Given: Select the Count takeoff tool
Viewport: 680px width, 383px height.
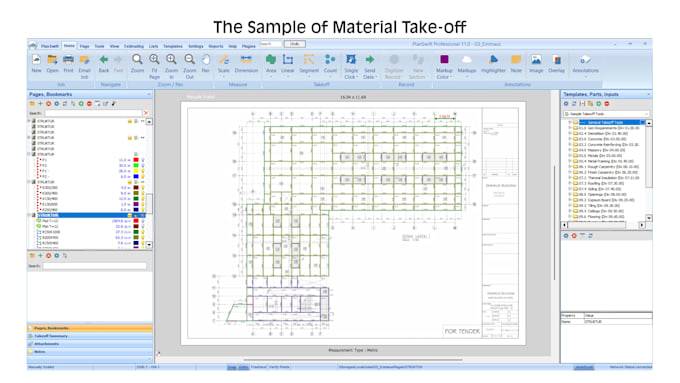Looking at the screenshot, I should [330, 59].
